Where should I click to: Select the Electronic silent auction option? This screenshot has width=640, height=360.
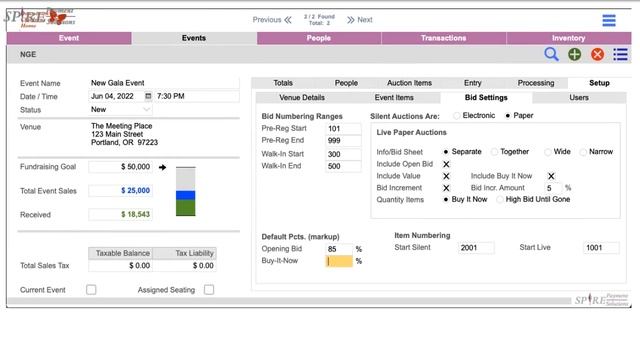point(456,116)
